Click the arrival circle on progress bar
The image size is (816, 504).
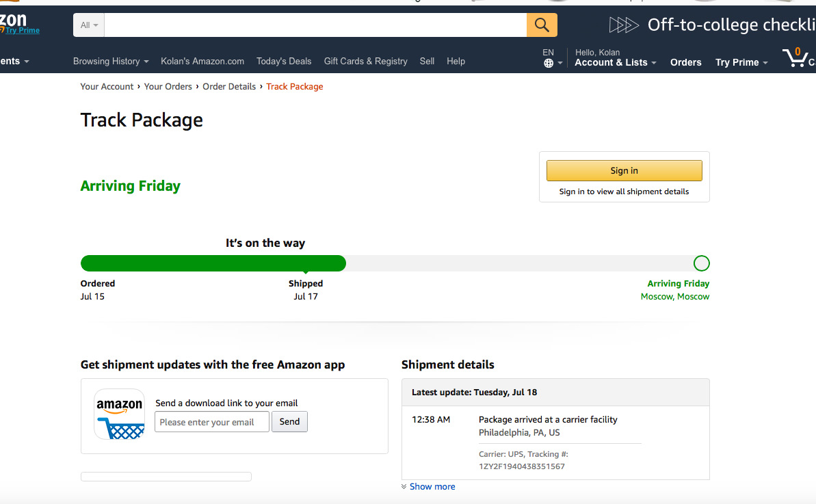click(701, 263)
